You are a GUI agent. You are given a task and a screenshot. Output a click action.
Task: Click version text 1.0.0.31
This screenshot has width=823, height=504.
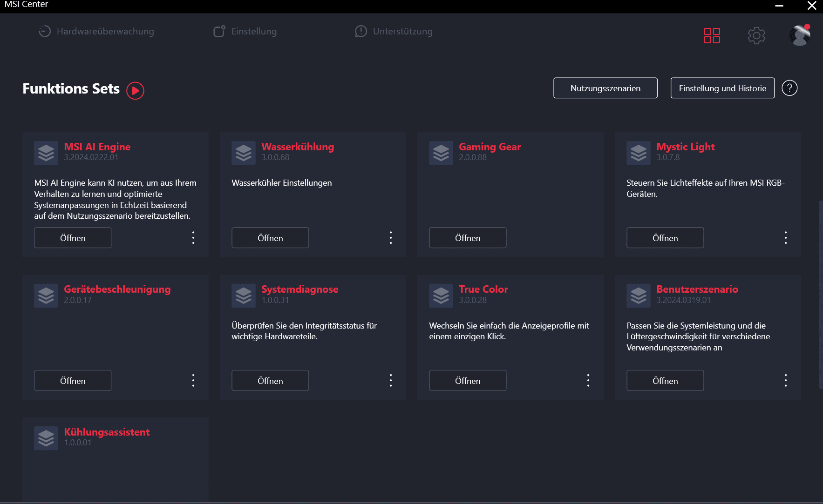(275, 300)
